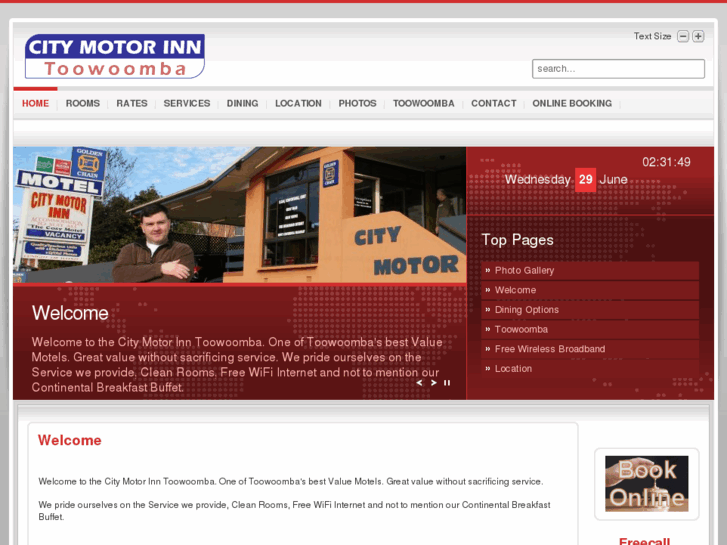727x545 pixels.
Task: Click the City Motor Inn Toowoomba logo
Action: [x=115, y=56]
